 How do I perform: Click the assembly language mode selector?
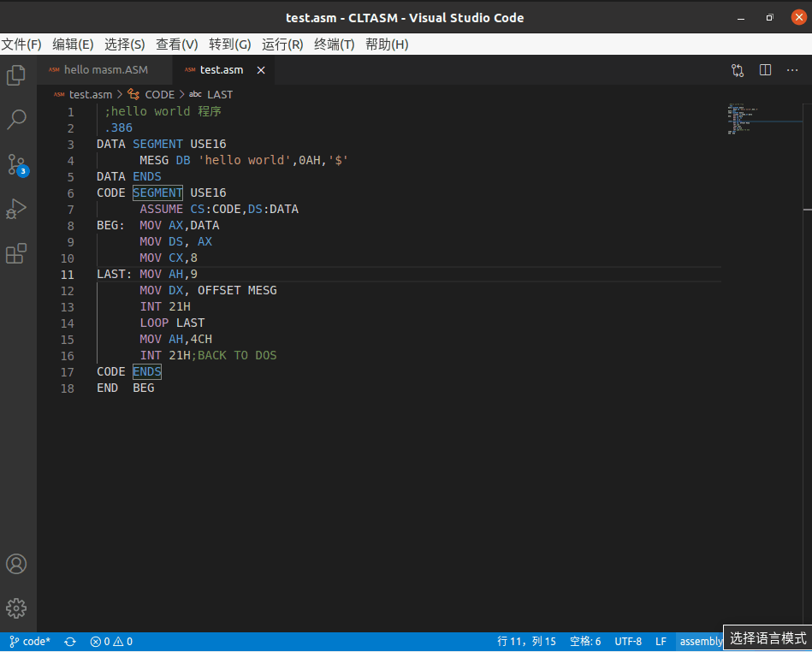700,641
